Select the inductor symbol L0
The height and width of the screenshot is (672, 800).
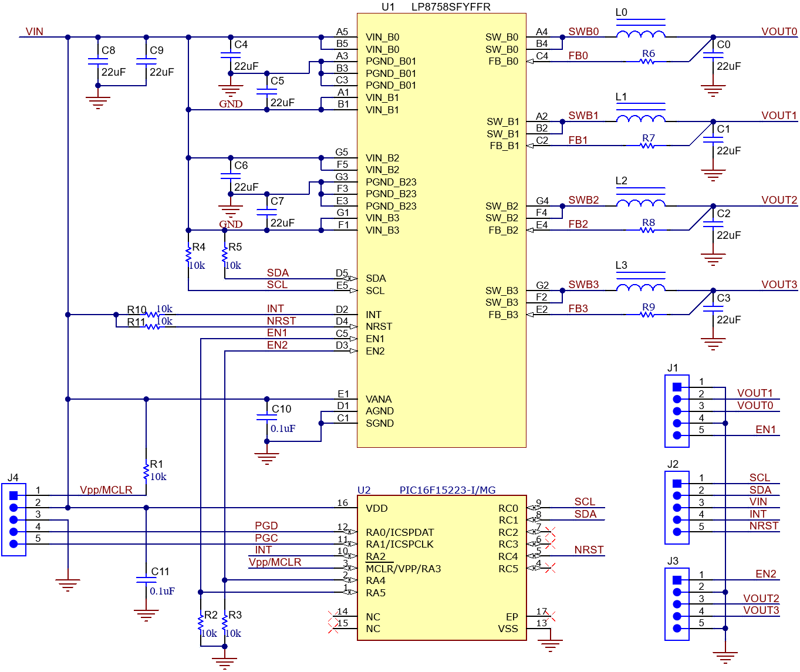click(x=640, y=32)
